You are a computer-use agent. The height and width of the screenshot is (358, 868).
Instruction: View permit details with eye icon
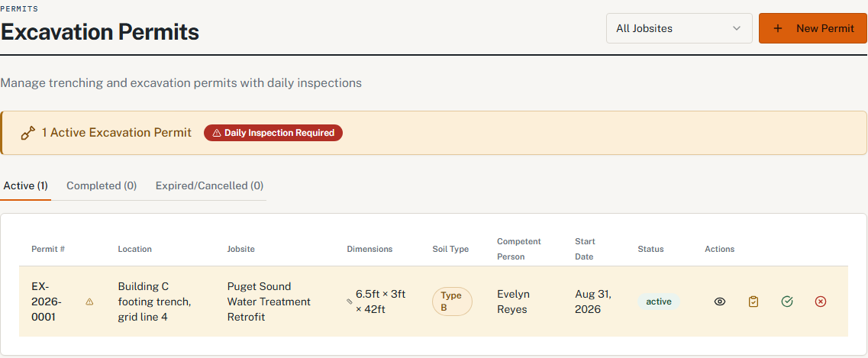coord(720,302)
